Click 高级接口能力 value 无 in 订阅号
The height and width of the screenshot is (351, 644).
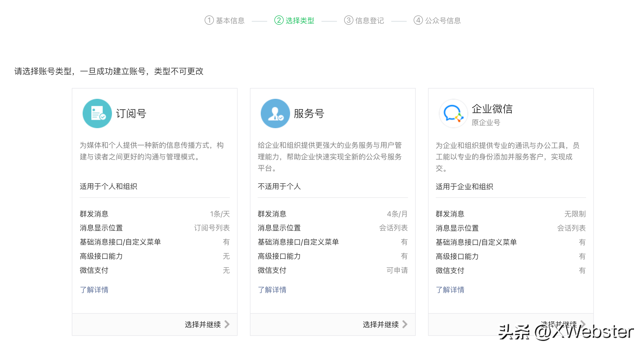pos(226,256)
